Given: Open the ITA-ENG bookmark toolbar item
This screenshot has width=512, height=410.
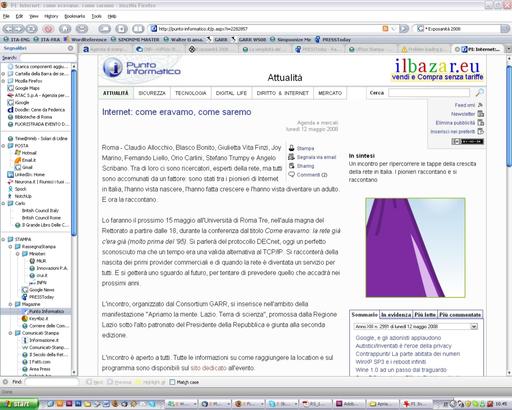Looking at the screenshot, I should coord(17,39).
